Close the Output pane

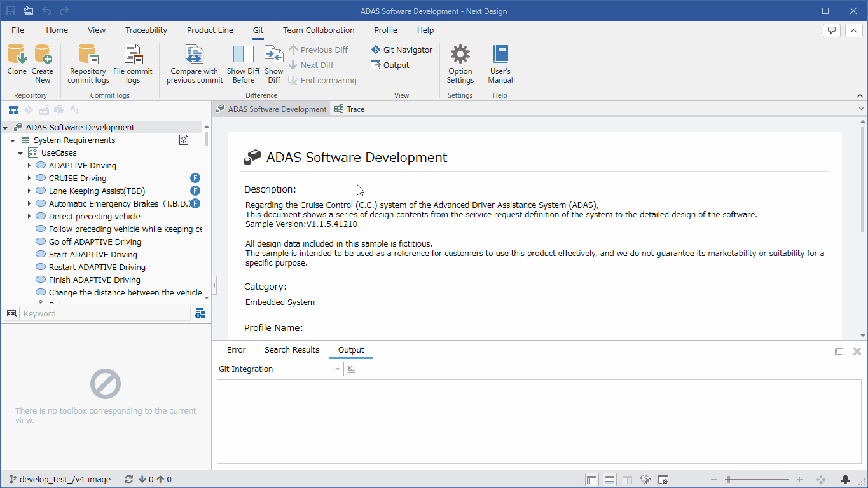tap(857, 351)
